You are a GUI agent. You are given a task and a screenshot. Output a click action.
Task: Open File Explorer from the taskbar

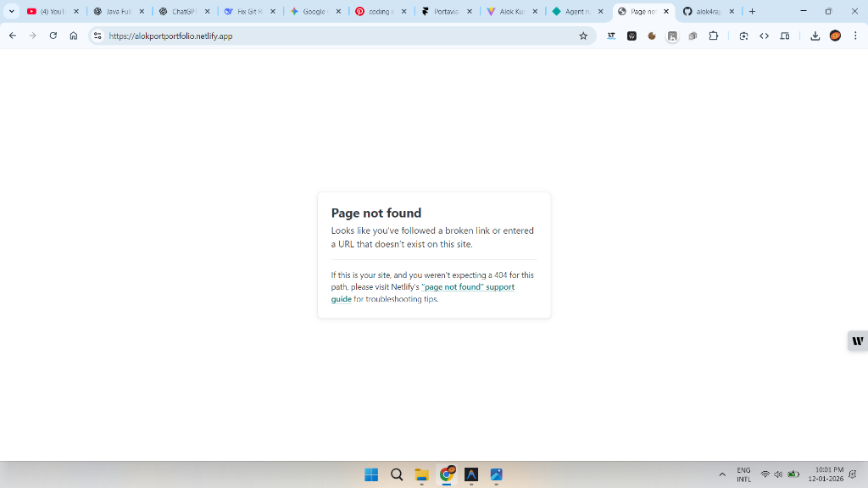[421, 474]
